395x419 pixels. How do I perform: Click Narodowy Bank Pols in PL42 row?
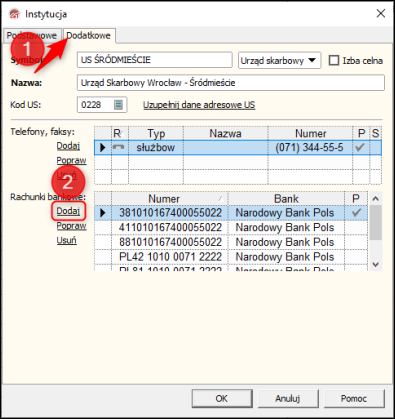click(x=285, y=257)
